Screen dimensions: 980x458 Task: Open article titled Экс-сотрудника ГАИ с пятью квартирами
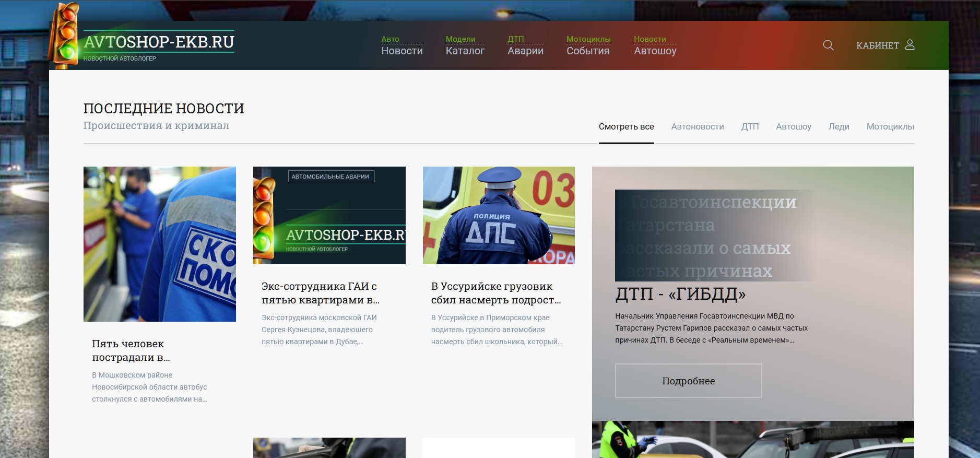(321, 293)
